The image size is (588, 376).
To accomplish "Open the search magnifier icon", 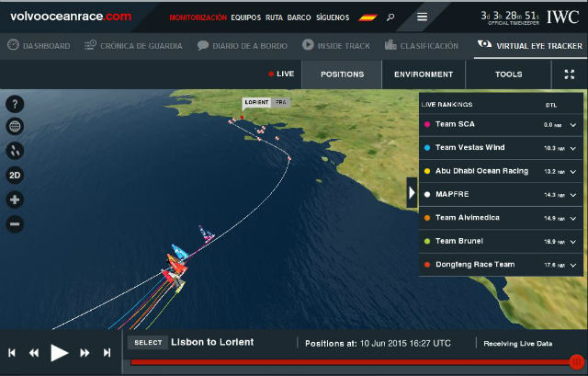I will pyautogui.click(x=390, y=17).
